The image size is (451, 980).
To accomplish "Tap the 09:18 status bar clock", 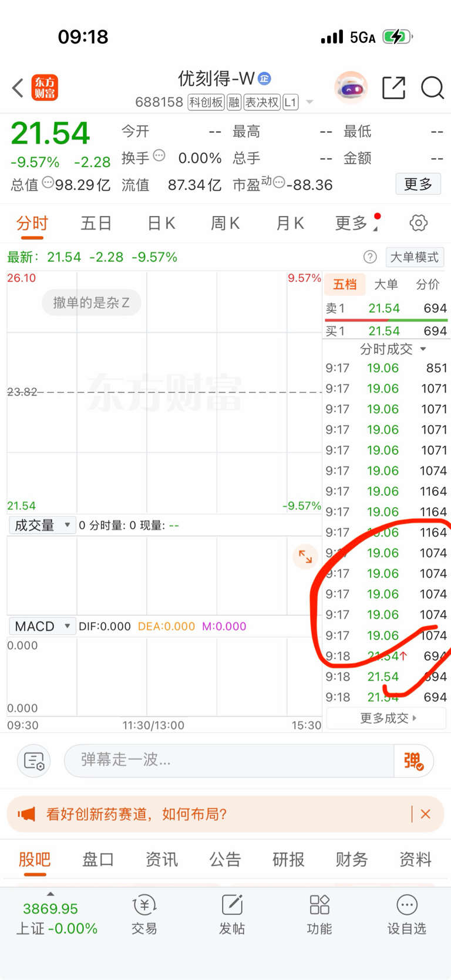I will click(83, 37).
